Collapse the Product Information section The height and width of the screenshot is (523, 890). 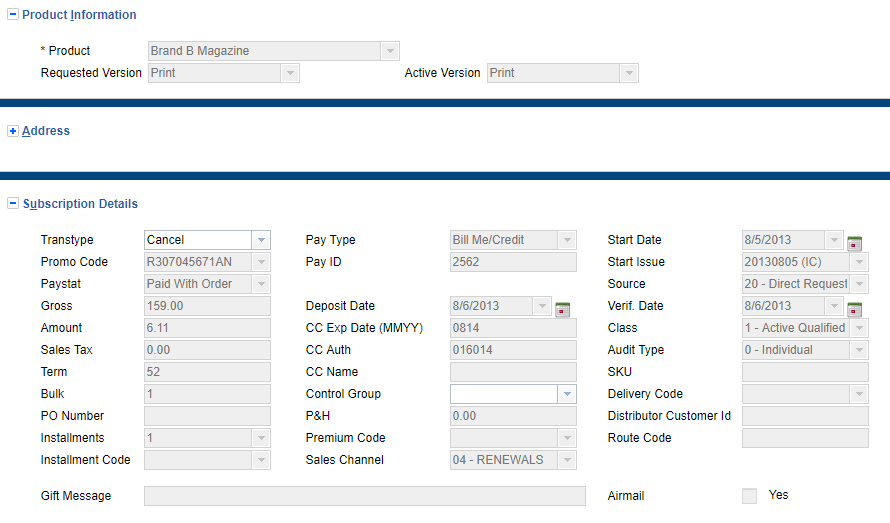(13, 15)
